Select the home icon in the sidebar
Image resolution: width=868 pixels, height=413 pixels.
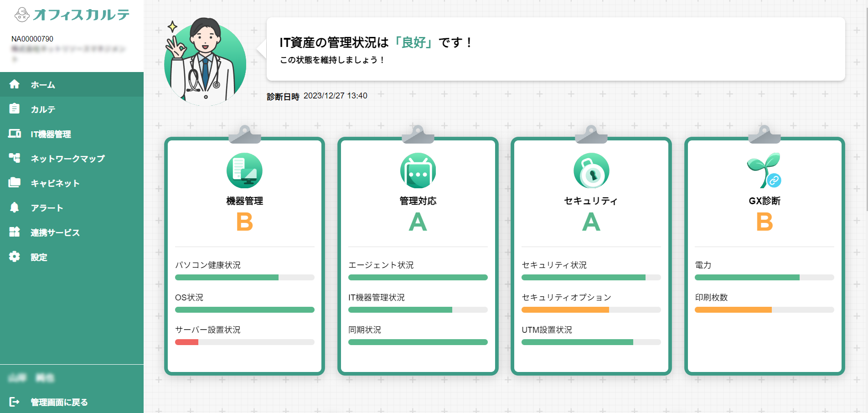click(15, 84)
